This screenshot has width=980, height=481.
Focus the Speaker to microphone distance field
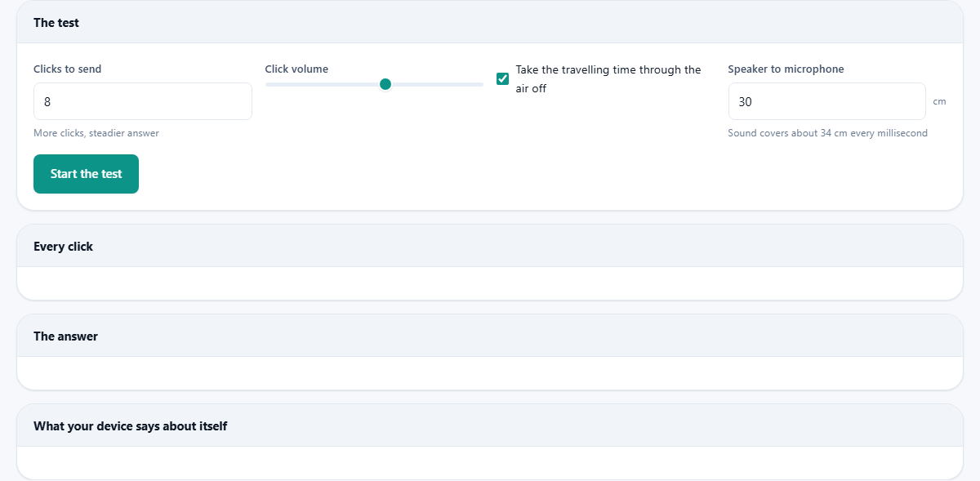click(827, 101)
